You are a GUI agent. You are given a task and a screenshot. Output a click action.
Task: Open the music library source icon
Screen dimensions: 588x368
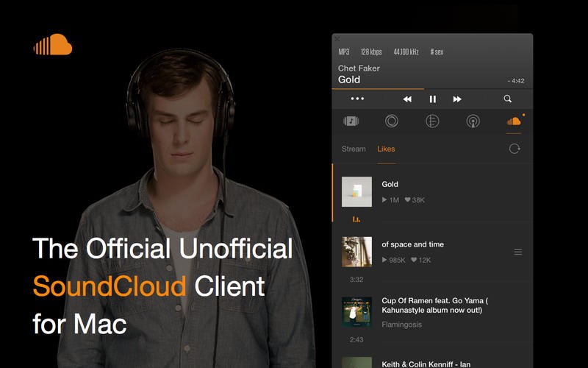coord(351,121)
